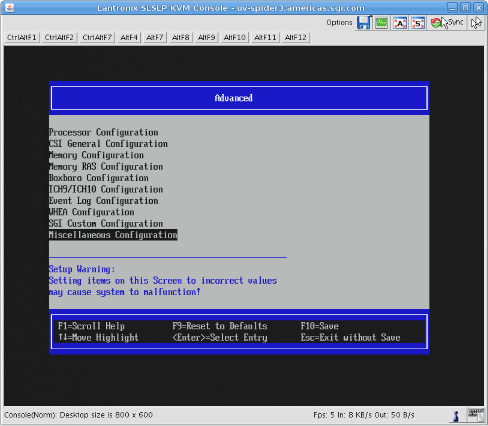
Task: Select ICH9/ICH10 Configuration entry
Action: [106, 189]
